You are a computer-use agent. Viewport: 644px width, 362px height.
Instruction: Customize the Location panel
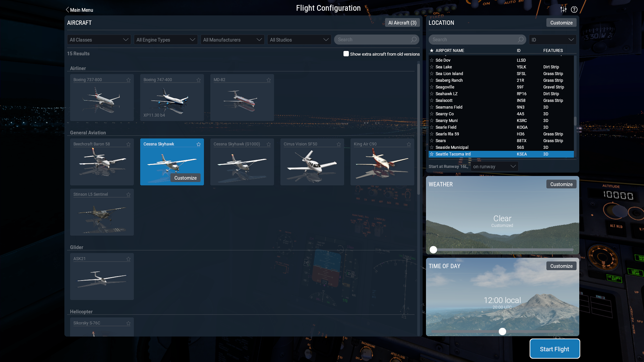click(x=561, y=22)
